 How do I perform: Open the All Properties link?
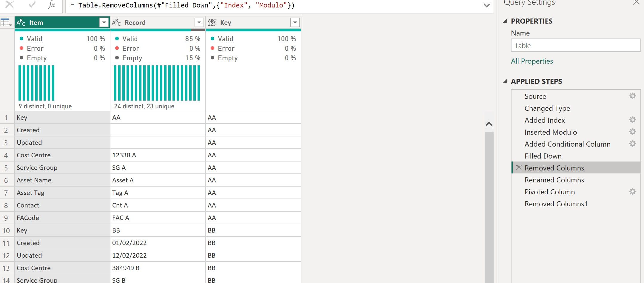pyautogui.click(x=532, y=61)
